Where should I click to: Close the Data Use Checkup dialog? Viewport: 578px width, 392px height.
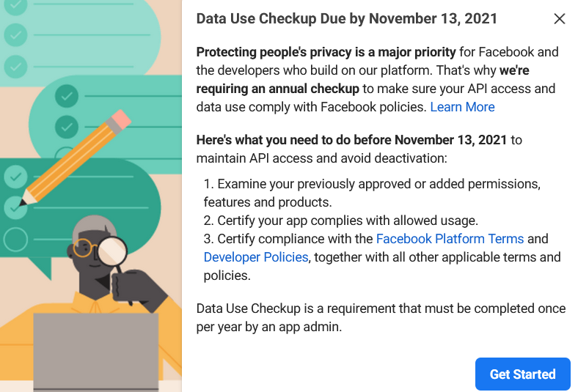(x=560, y=19)
